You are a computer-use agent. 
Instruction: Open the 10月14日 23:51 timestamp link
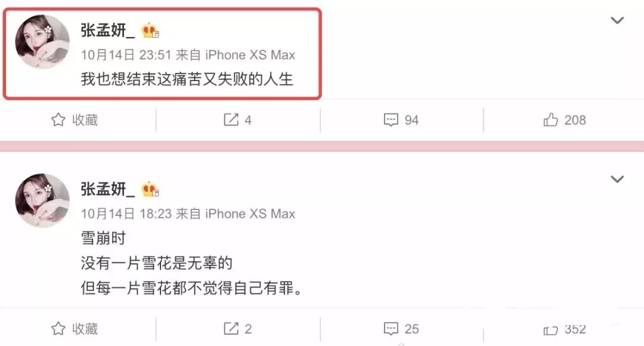(x=126, y=55)
